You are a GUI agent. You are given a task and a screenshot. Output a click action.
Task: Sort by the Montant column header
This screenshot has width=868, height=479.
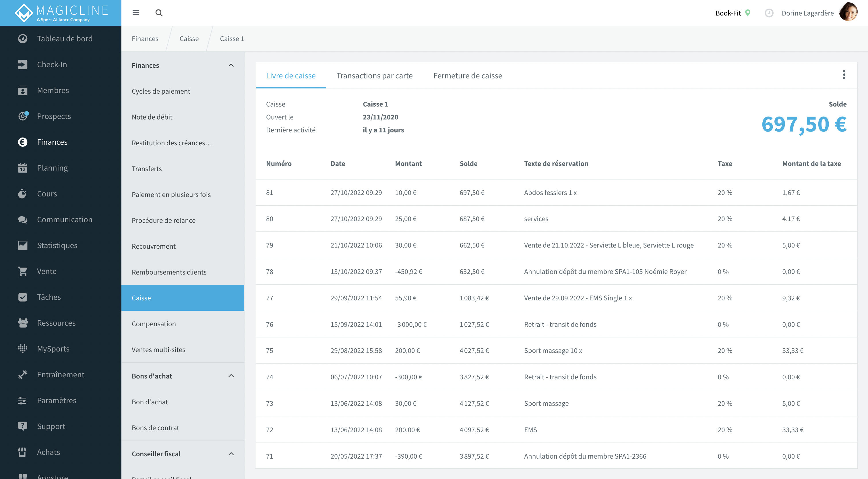pyautogui.click(x=408, y=163)
